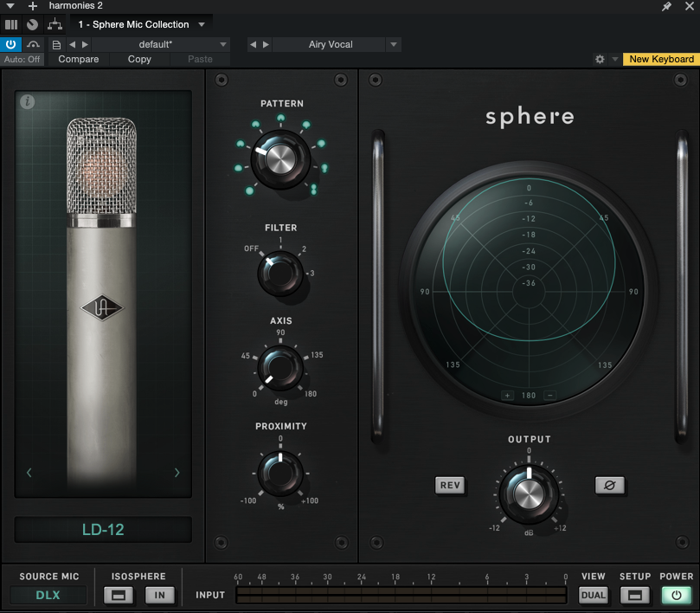Invert polarity with the phase button

(610, 485)
